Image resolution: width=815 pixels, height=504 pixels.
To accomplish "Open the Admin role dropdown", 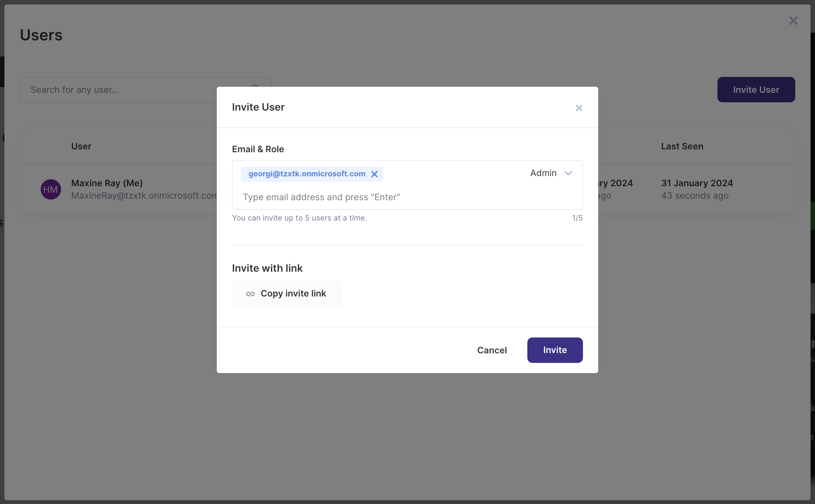I will point(551,173).
